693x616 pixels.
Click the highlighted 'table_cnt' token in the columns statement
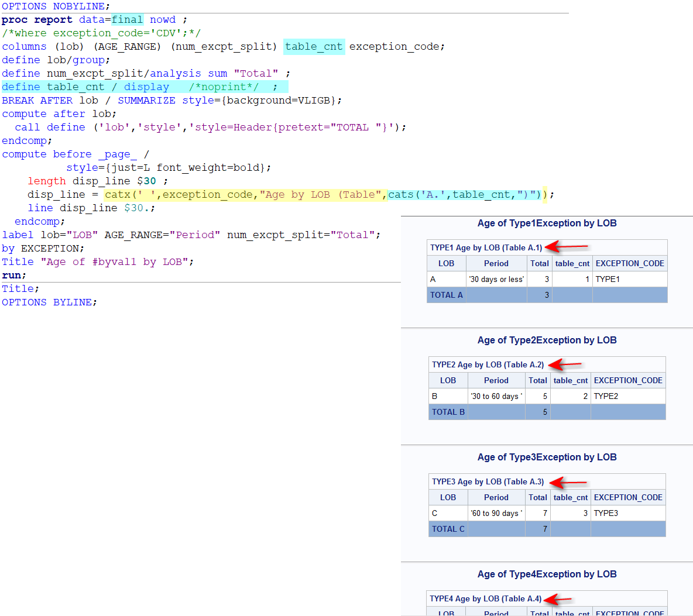314,46
